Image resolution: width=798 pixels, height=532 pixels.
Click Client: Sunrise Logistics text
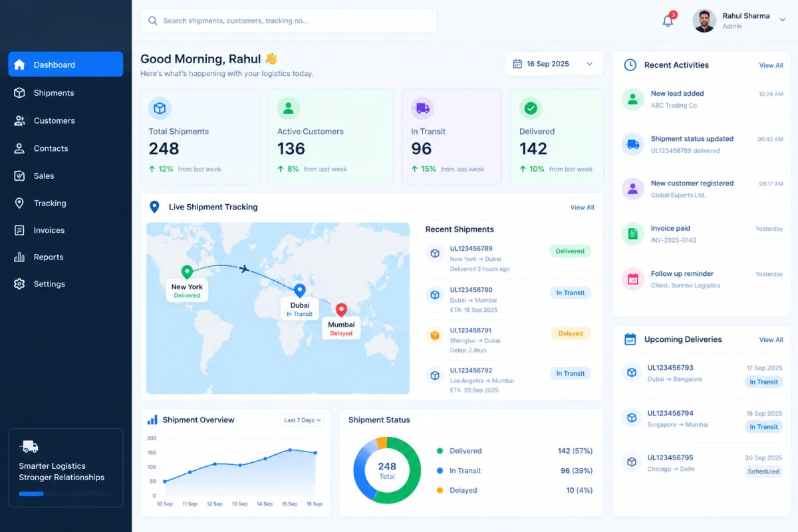click(686, 285)
